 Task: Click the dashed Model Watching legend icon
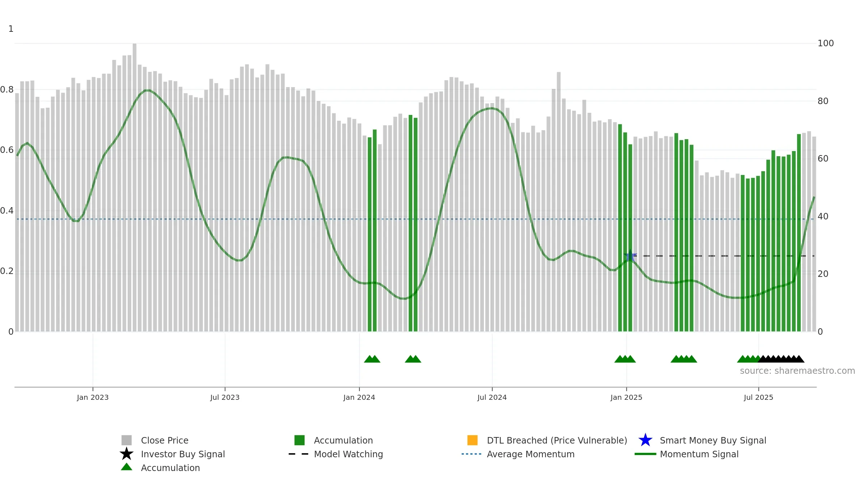tap(299, 454)
